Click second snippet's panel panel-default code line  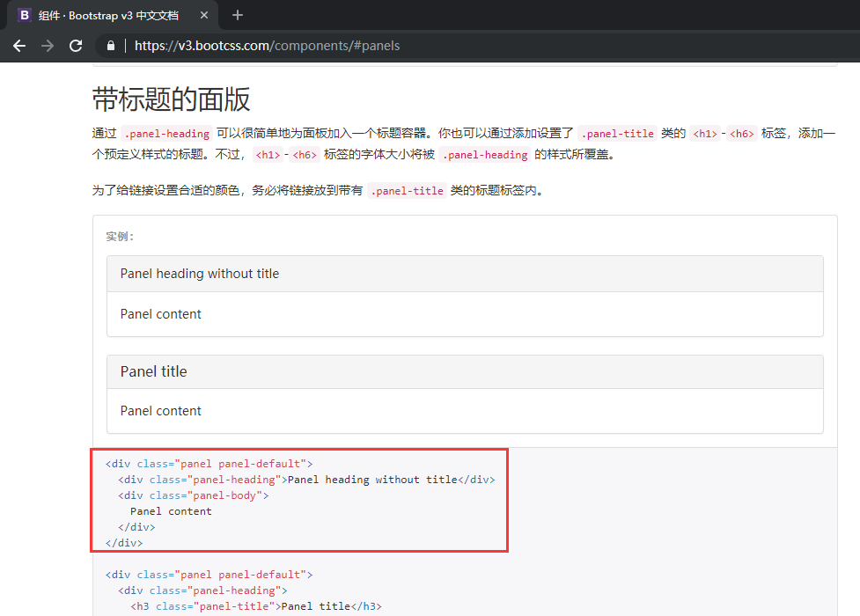click(209, 575)
